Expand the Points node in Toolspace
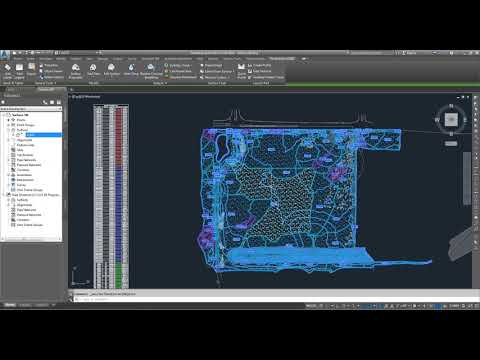Image resolution: width=480 pixels, height=360 pixels. pyautogui.click(x=9, y=120)
